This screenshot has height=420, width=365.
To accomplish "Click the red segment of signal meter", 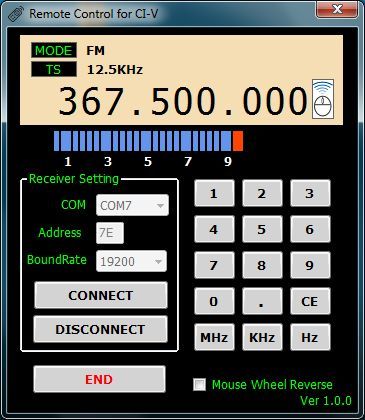I will point(238,141).
